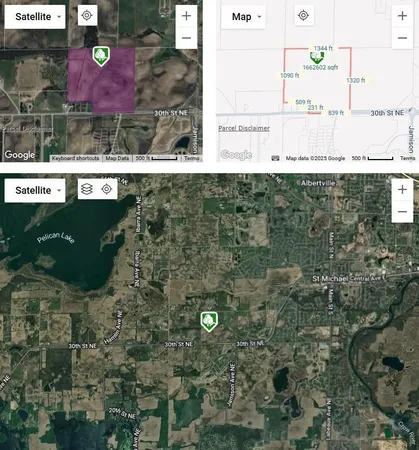Click locate-me target icon in top-left satellite map
The image size is (419, 450).
(87, 15)
